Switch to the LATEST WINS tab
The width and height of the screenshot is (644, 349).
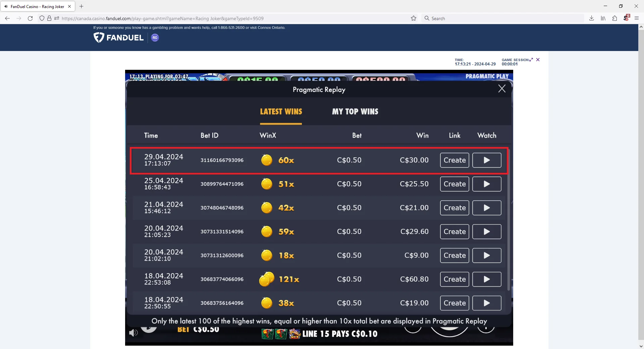pyautogui.click(x=281, y=112)
